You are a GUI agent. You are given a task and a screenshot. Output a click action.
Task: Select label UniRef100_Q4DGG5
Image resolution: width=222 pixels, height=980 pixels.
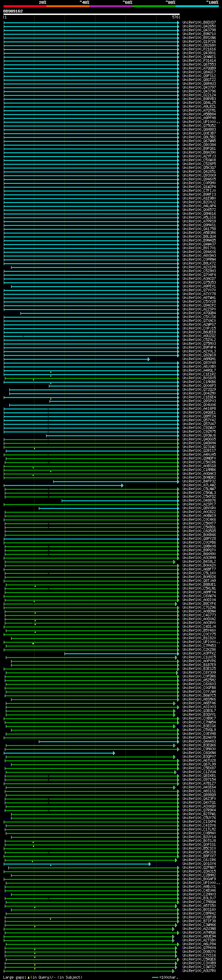pos(199,439)
